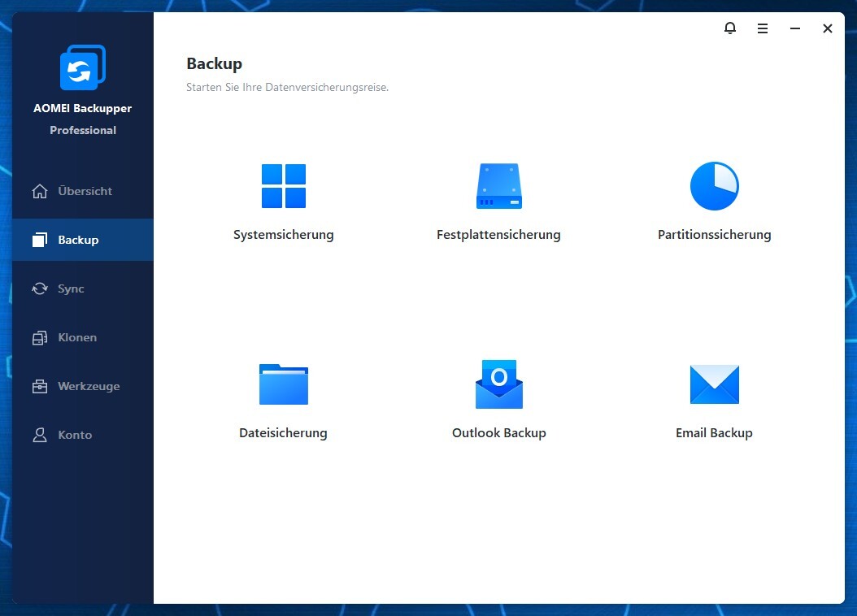Open the Klonen section in sidebar

[x=77, y=337]
